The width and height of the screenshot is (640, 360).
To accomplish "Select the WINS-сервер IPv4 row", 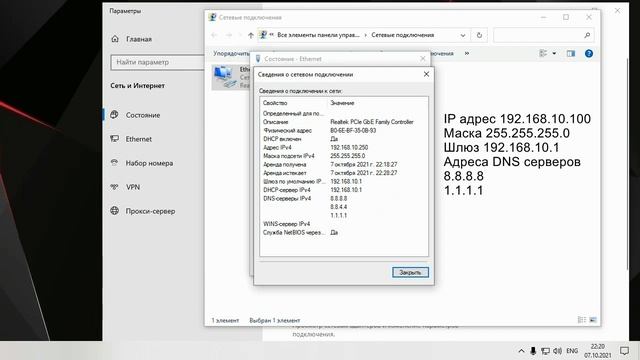I will pos(344,224).
